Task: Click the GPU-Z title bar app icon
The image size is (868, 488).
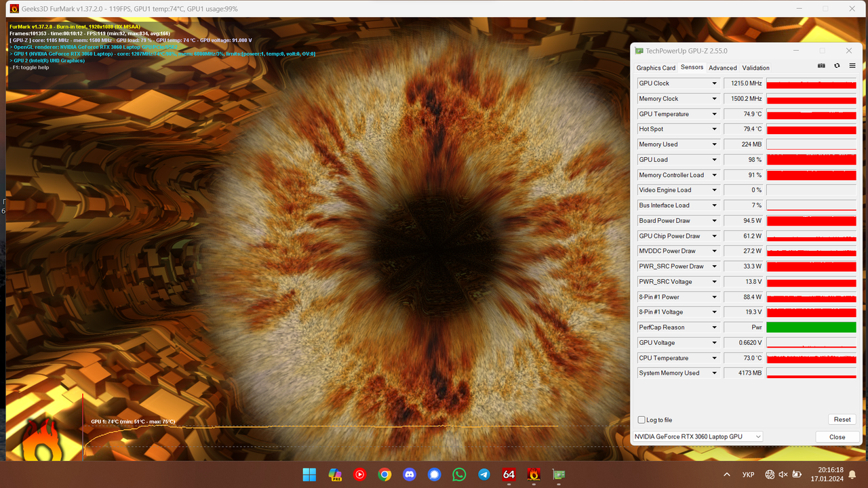Action: 639,51
